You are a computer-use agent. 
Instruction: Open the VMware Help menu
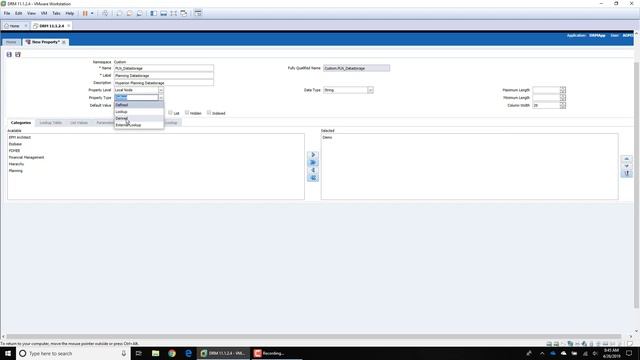(x=70, y=13)
